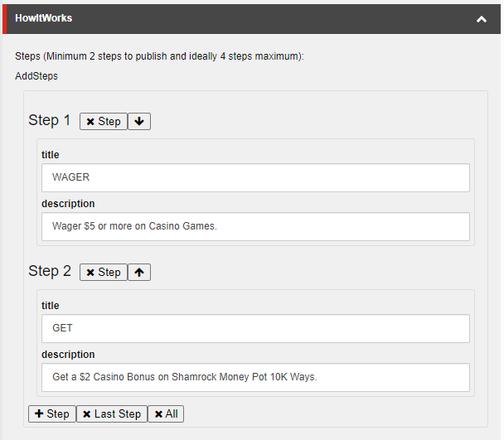
Task: Click the Step 1 title field containing WAGER
Action: pyautogui.click(x=255, y=177)
